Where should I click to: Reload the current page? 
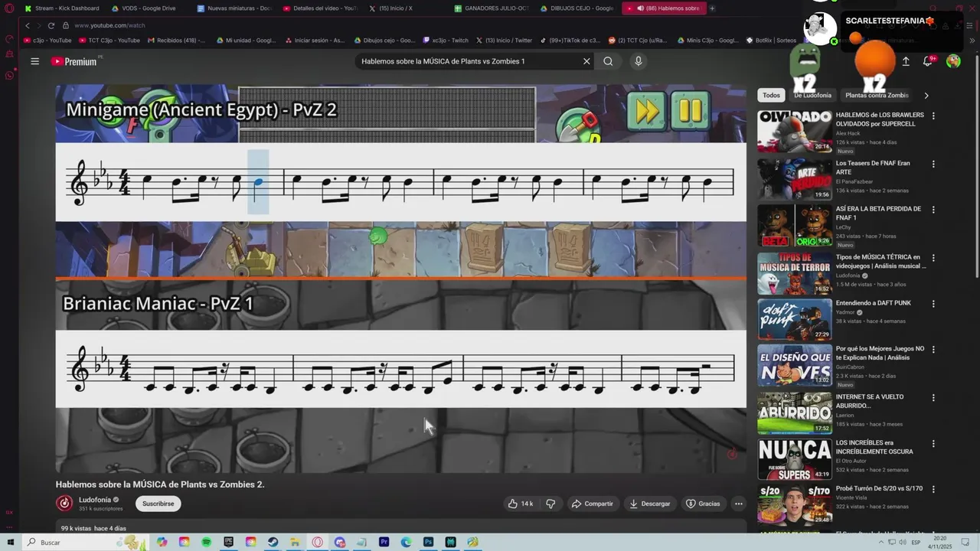click(x=51, y=25)
